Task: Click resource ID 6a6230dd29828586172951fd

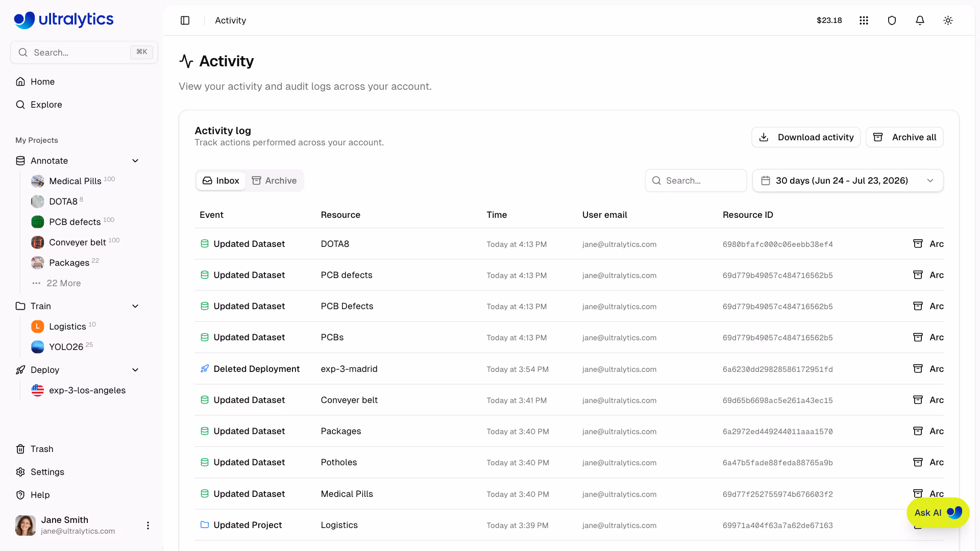Action: (x=777, y=369)
